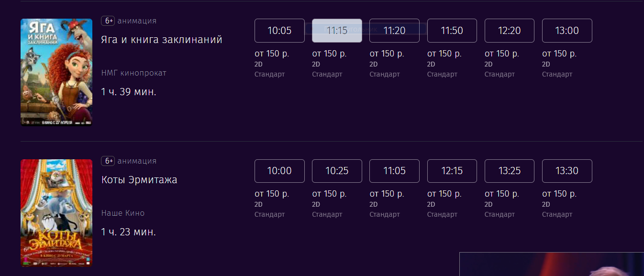Click the 6+ age badge for Яга
Image resolution: width=644 pixels, height=276 pixels.
click(108, 21)
